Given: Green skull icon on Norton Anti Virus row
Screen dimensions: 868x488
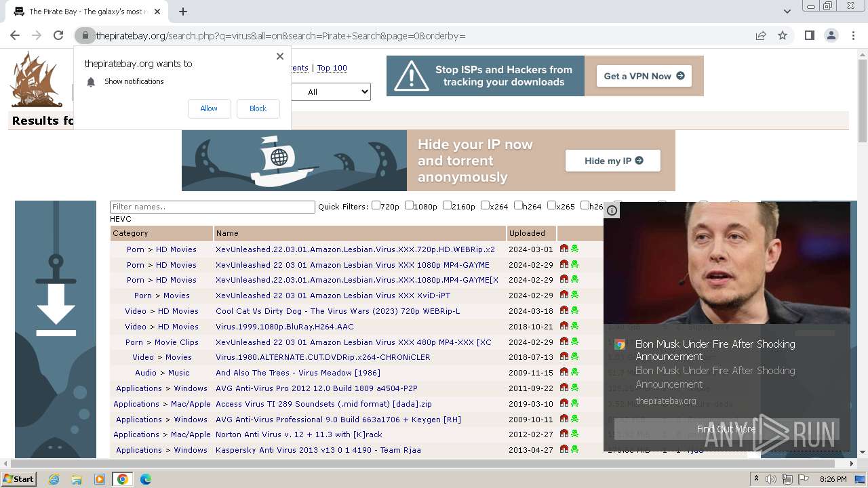Looking at the screenshot, I should click(574, 434).
